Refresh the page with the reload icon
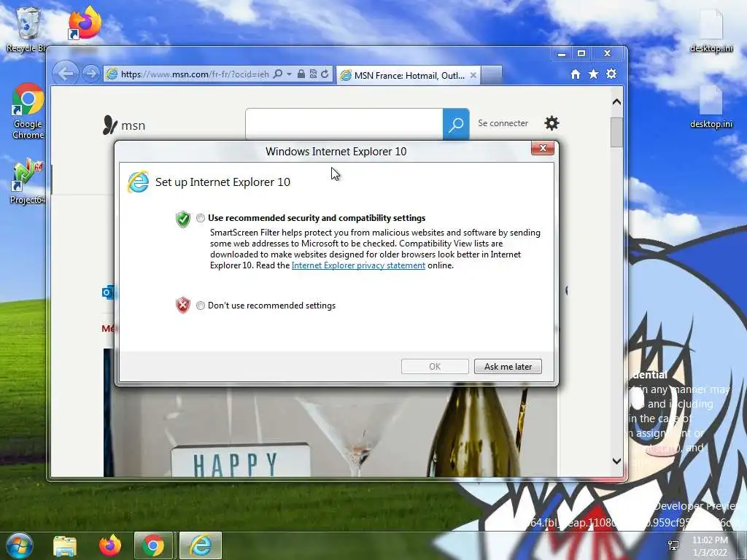 [325, 74]
